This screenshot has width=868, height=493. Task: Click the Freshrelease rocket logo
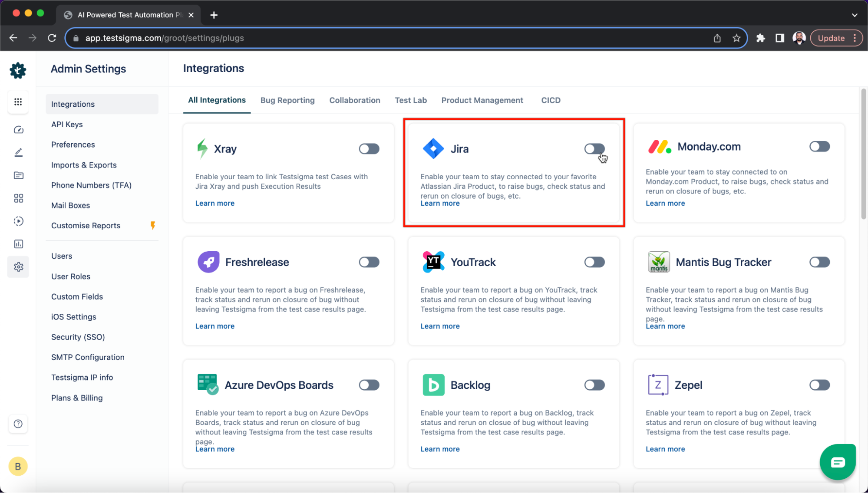[x=208, y=262]
